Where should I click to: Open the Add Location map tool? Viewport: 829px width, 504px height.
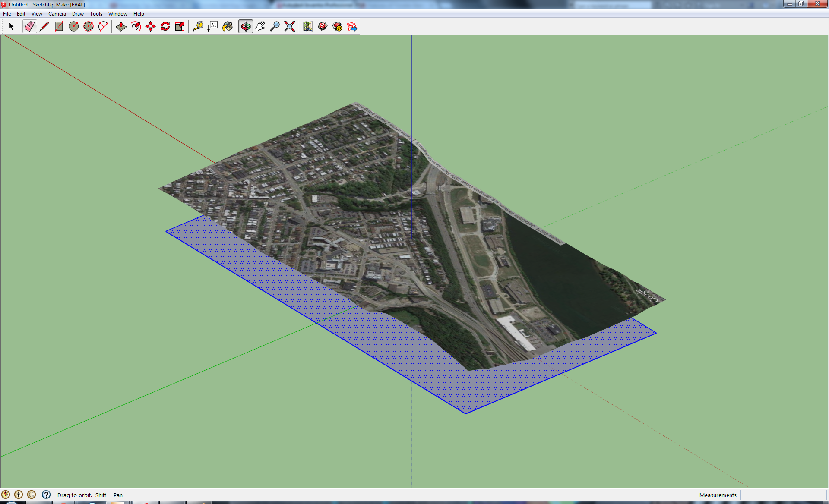[307, 26]
